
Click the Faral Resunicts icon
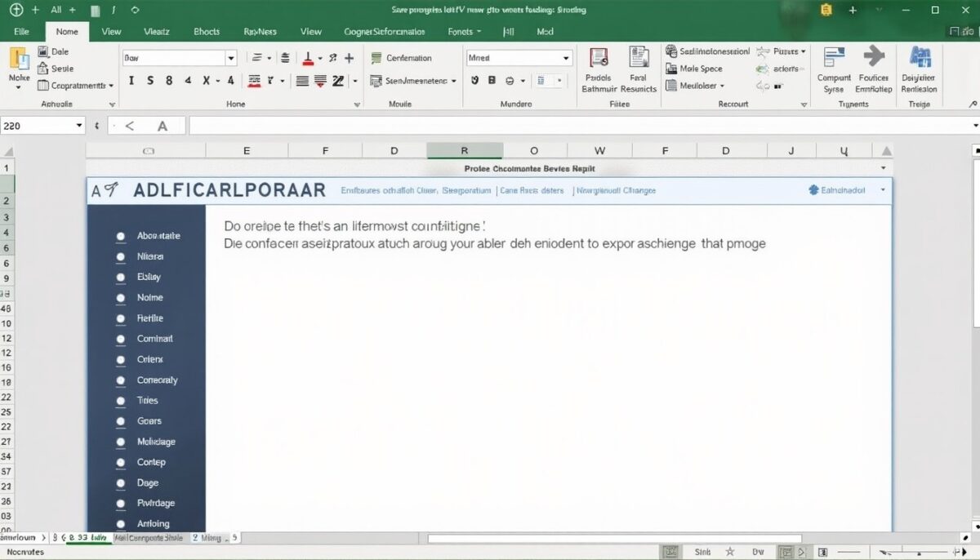tap(639, 58)
